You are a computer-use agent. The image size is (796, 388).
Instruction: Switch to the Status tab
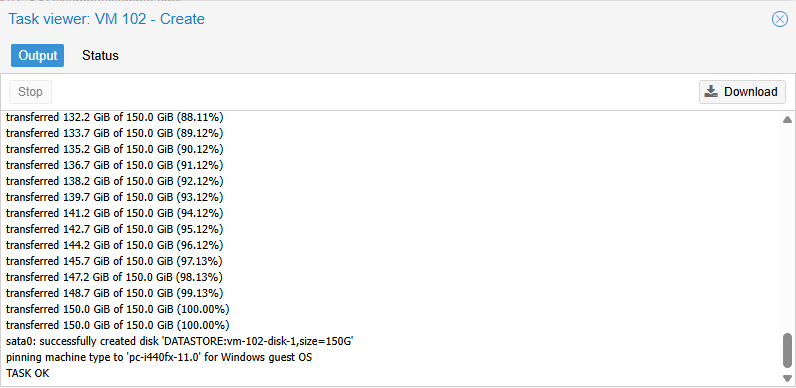pyautogui.click(x=101, y=55)
